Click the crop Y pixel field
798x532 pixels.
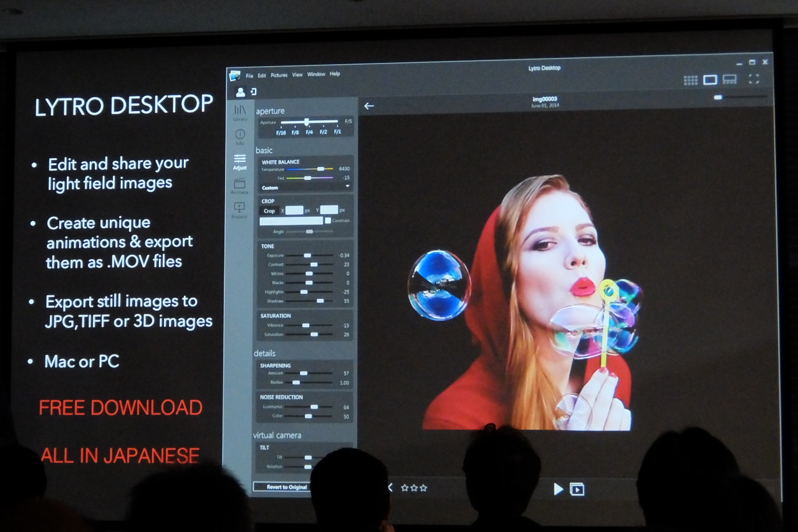329,210
